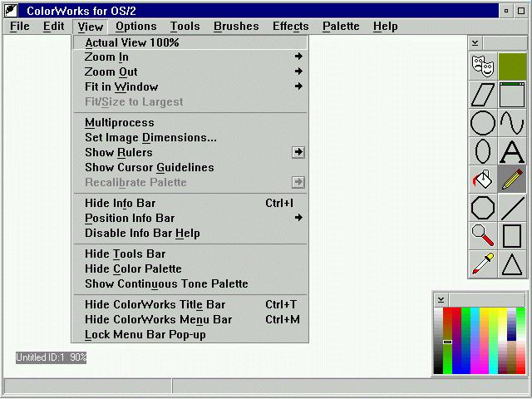Toggle Hide Tools Bar

pyautogui.click(x=190, y=254)
